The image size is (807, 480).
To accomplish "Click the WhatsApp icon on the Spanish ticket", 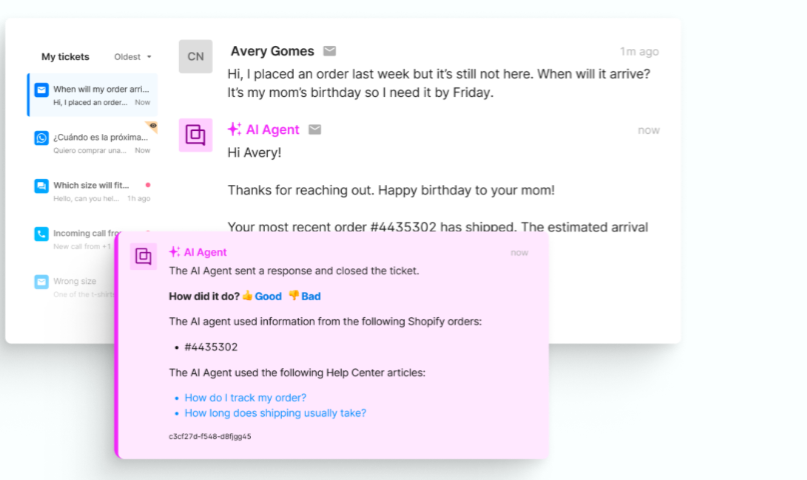I will pos(41,139).
